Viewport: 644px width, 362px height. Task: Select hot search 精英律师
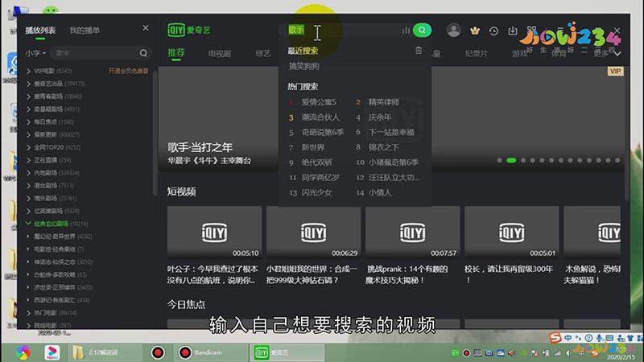384,102
